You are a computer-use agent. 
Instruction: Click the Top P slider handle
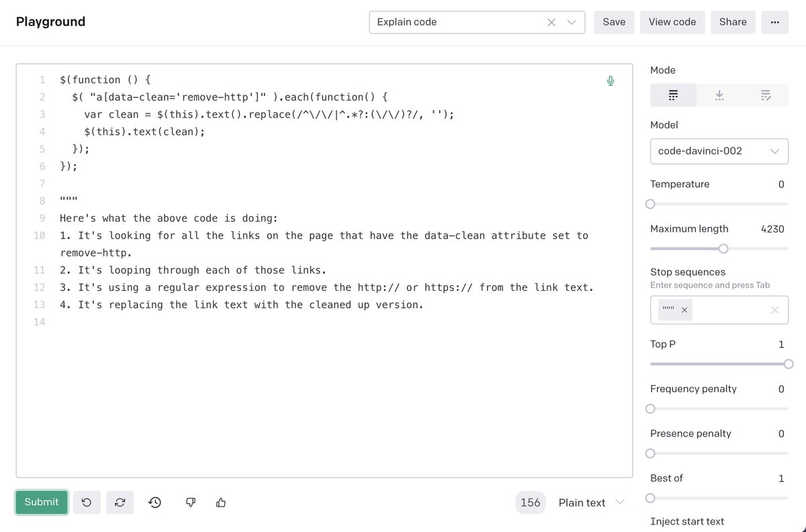pyautogui.click(x=789, y=364)
